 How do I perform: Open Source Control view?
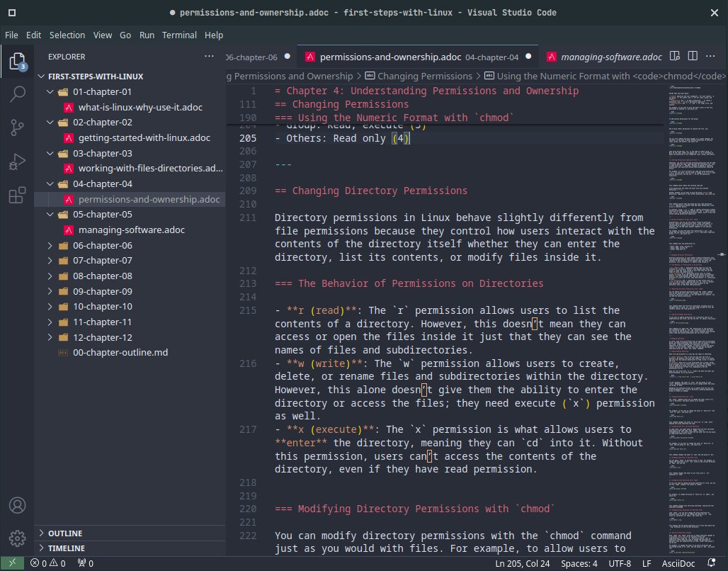click(17, 128)
